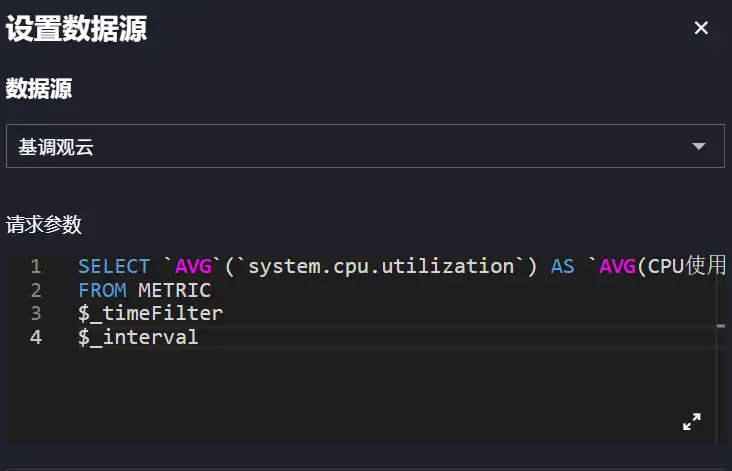Select line number 2 in gutter
Image resolution: width=732 pixels, height=471 pixels.
click(36, 291)
